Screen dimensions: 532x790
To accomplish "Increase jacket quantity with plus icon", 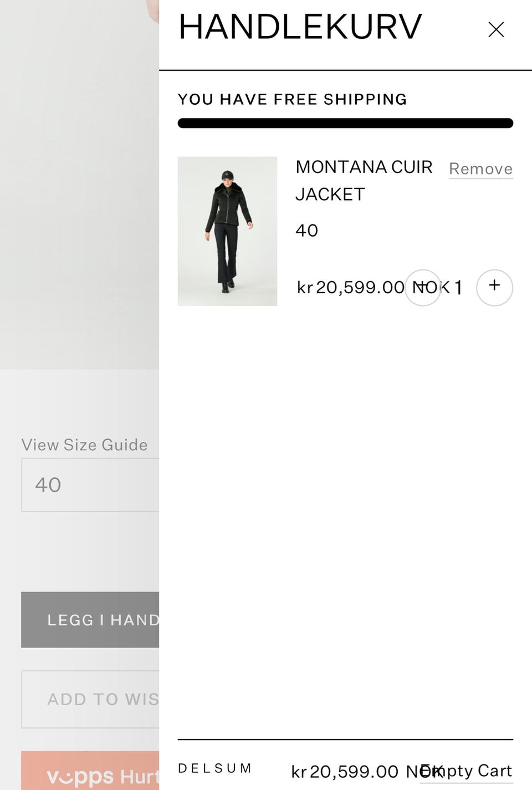I will tap(494, 287).
